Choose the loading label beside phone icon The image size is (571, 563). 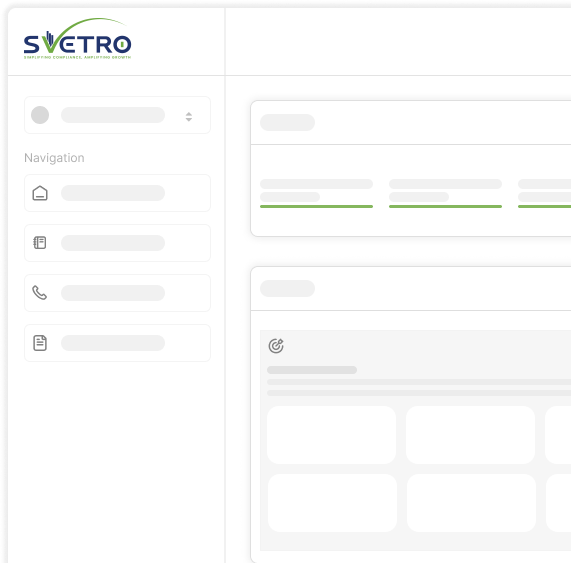pyautogui.click(x=113, y=293)
